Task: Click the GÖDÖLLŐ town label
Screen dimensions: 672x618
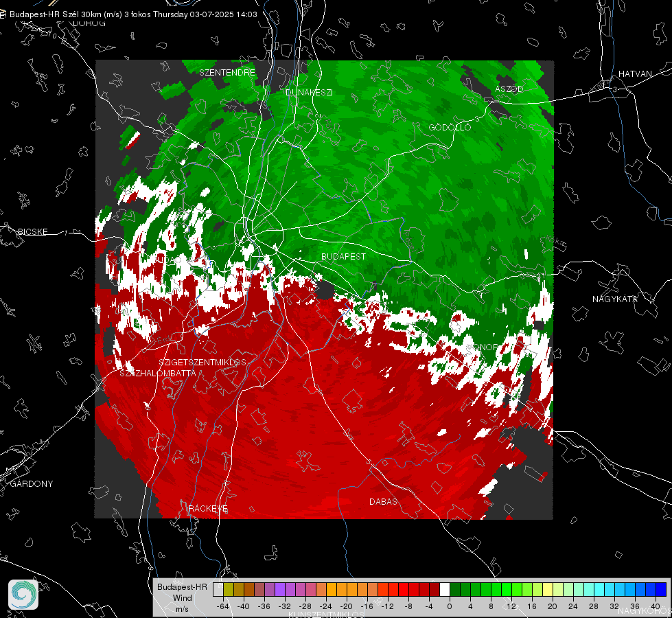Action: (450, 127)
